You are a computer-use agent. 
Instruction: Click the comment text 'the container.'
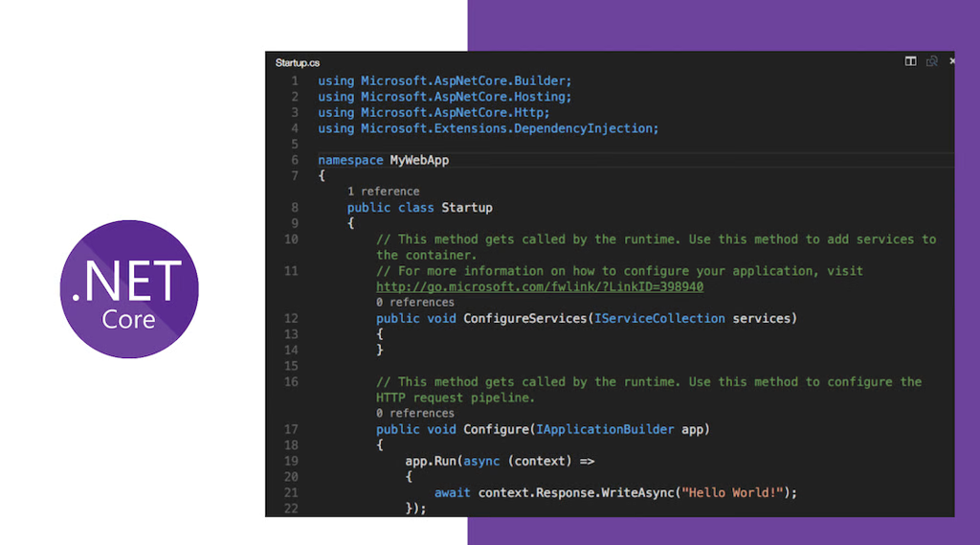click(426, 256)
